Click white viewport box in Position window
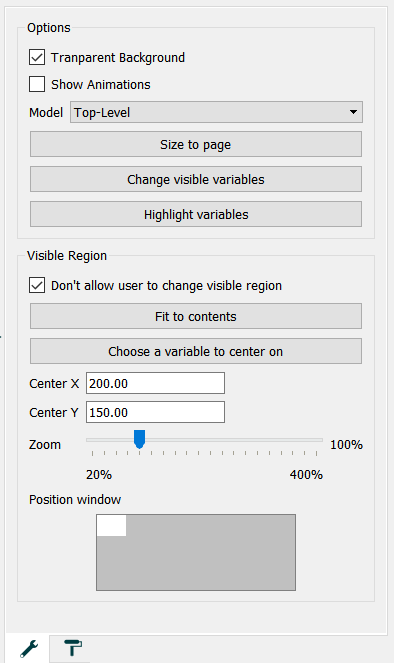This screenshot has width=394, height=663. tap(112, 526)
